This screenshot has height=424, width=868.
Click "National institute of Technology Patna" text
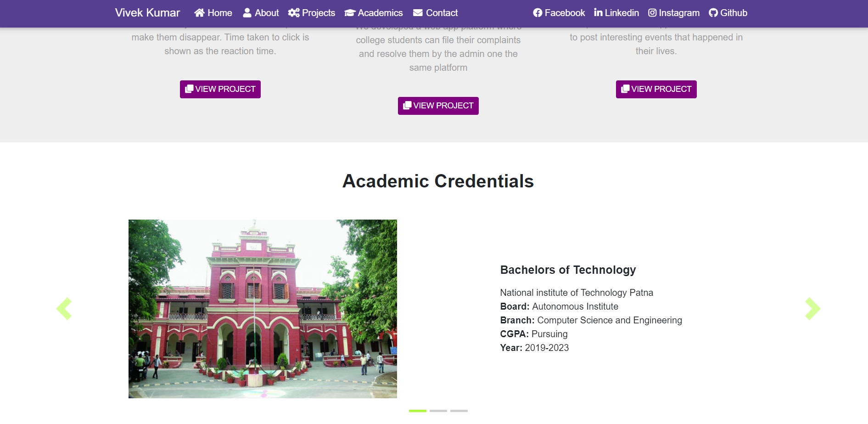tap(577, 293)
